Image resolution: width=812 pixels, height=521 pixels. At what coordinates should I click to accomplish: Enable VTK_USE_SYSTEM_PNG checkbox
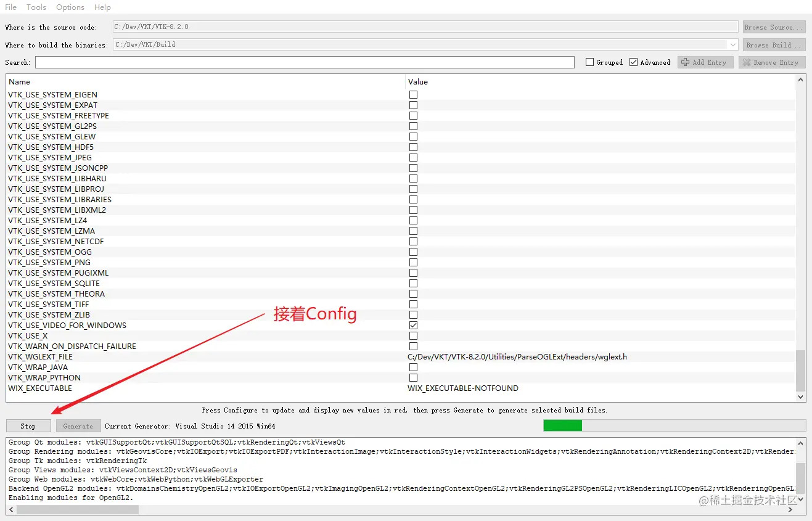point(413,263)
